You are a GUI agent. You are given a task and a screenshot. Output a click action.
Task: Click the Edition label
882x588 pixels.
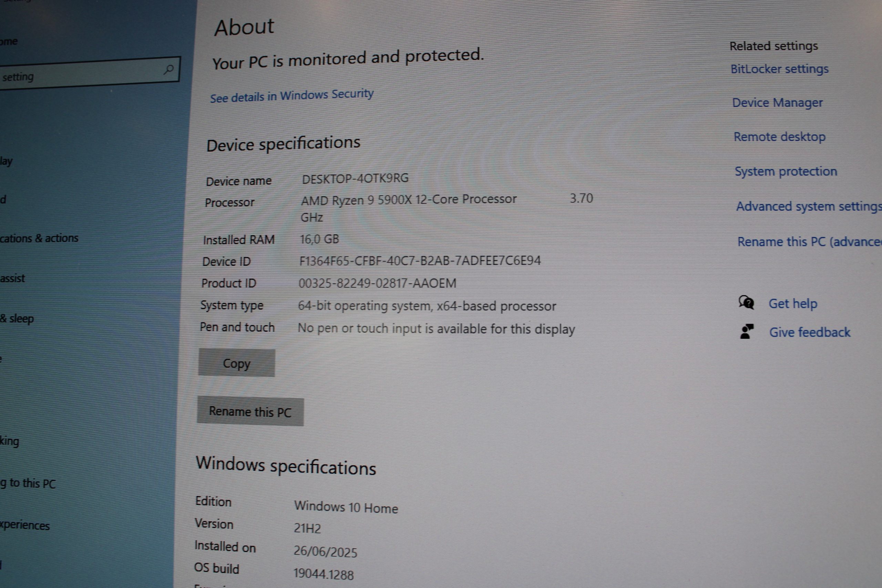tap(213, 502)
